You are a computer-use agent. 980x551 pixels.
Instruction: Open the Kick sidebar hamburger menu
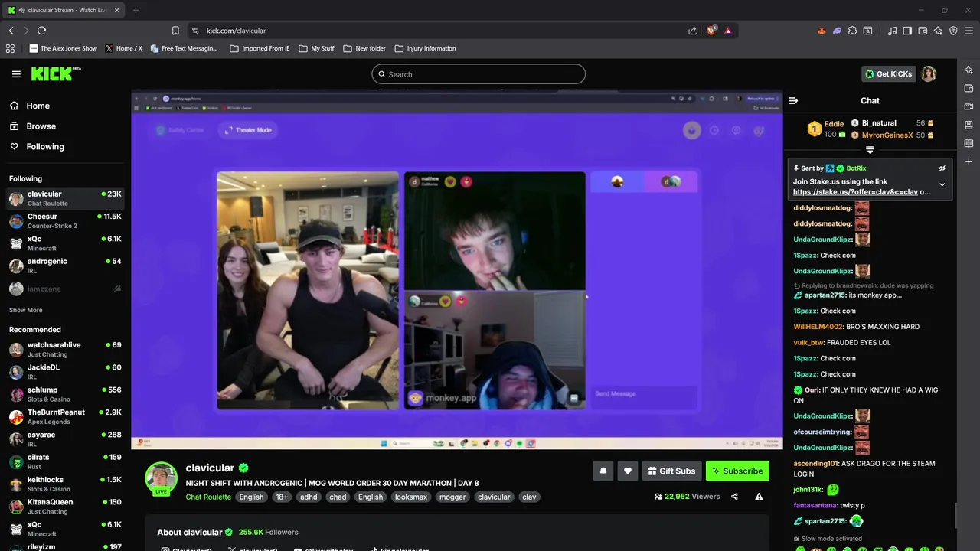pyautogui.click(x=16, y=74)
